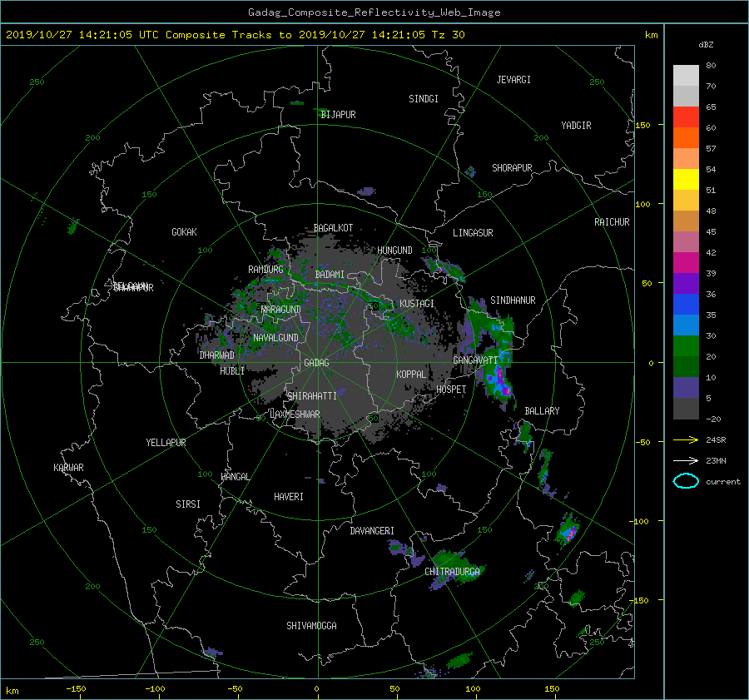Click the Gadag_Composite_Reflectivity_Web_Image title
Image resolution: width=749 pixels, height=700 pixels.
[x=374, y=12]
